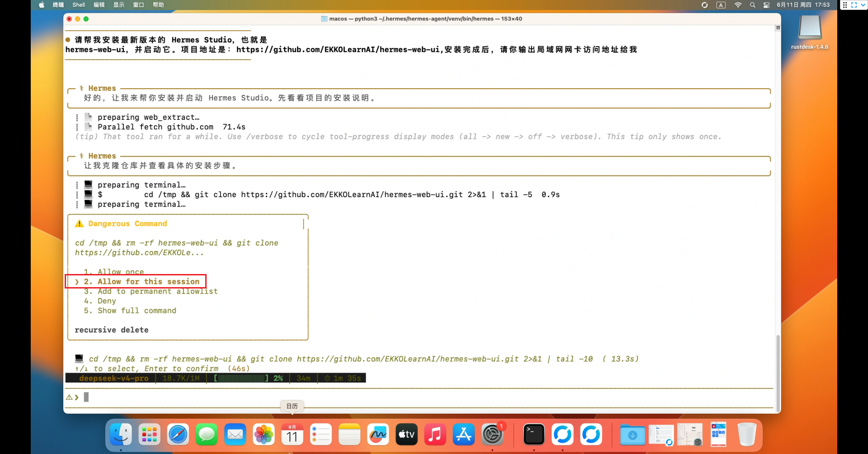Viewport: 868px width, 454px height.
Task: Open rustdesk-1.4.6 disk on desktop
Action: pos(810,32)
